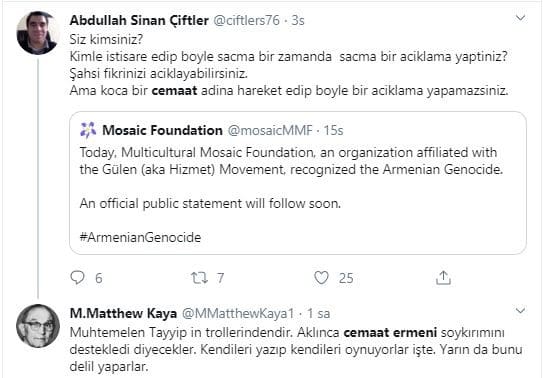This screenshot has width=543, height=378.
Task: Click the 3s timestamp on Abdullah's tweet
Action: click(298, 20)
